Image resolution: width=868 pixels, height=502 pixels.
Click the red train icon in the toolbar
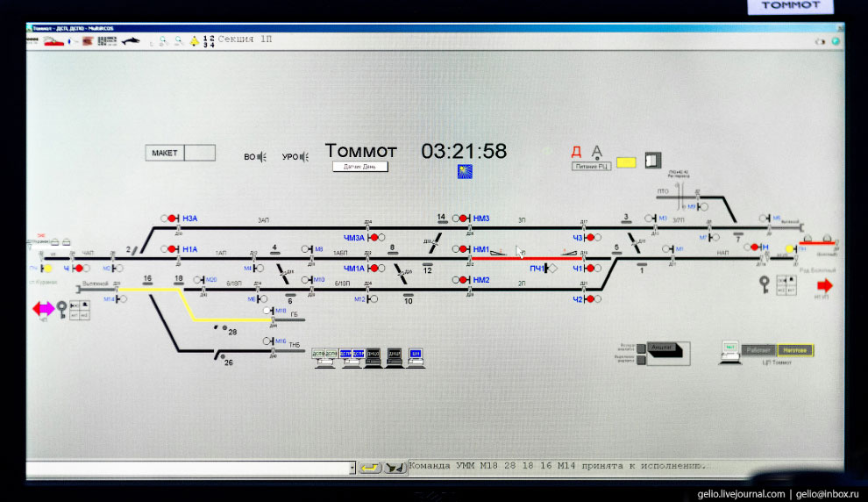(53, 41)
